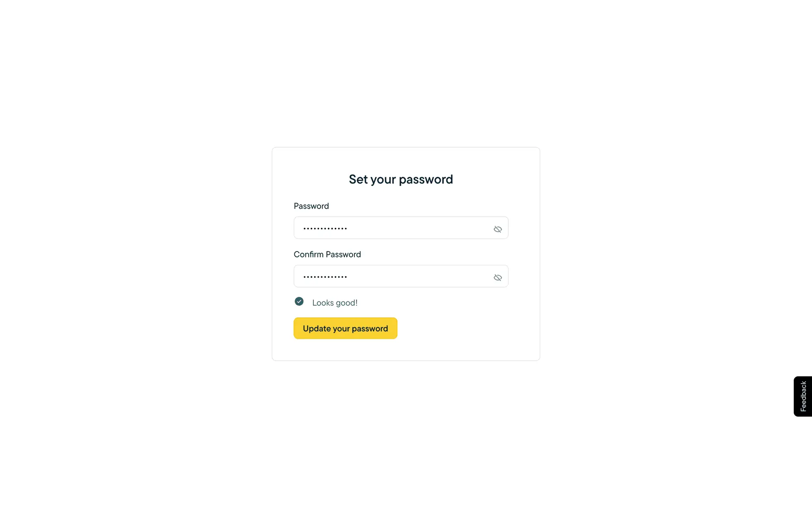Click the "Set your password" heading
812x508 pixels.
point(401,179)
